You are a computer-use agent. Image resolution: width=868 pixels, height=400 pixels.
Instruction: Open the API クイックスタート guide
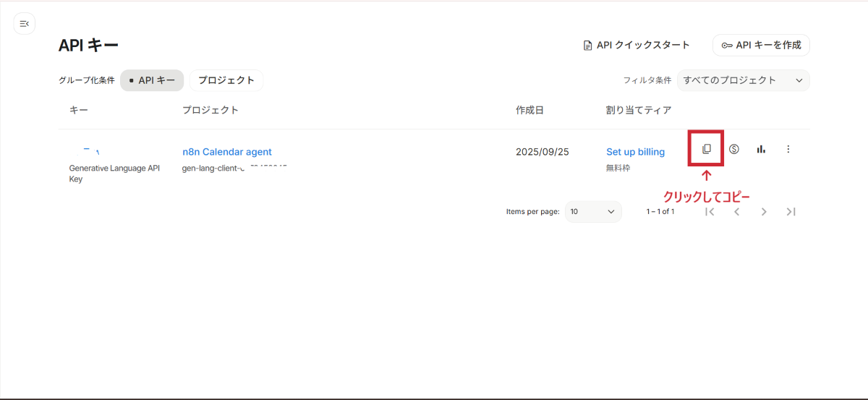pos(637,46)
